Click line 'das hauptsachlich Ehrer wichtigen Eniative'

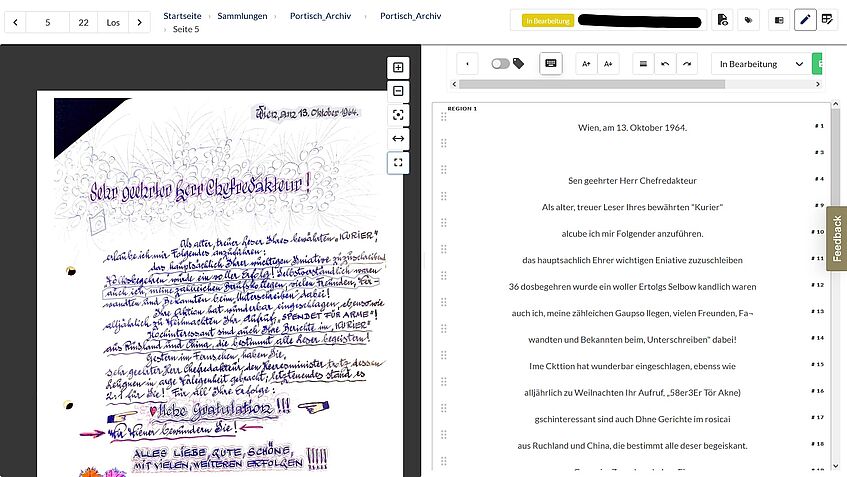632,260
